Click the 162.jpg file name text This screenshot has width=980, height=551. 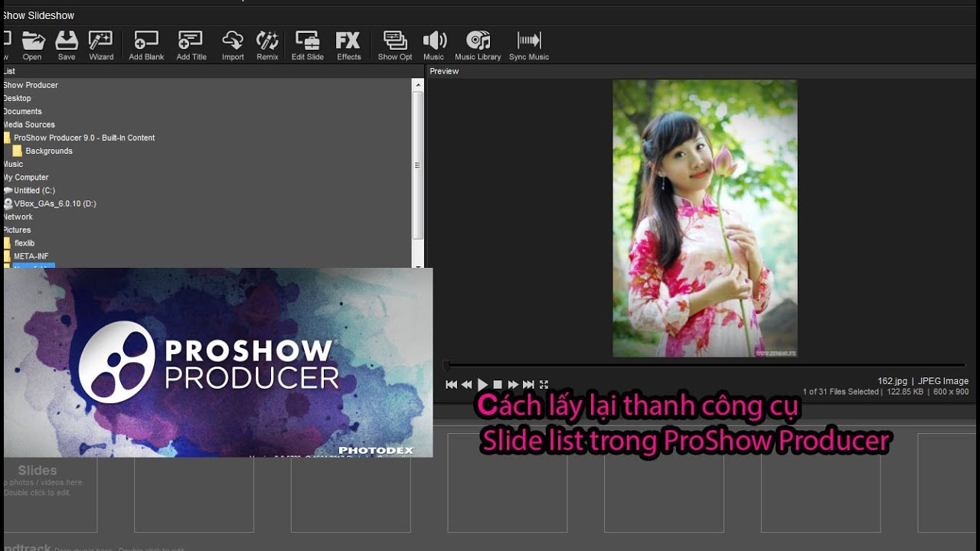pyautogui.click(x=892, y=381)
